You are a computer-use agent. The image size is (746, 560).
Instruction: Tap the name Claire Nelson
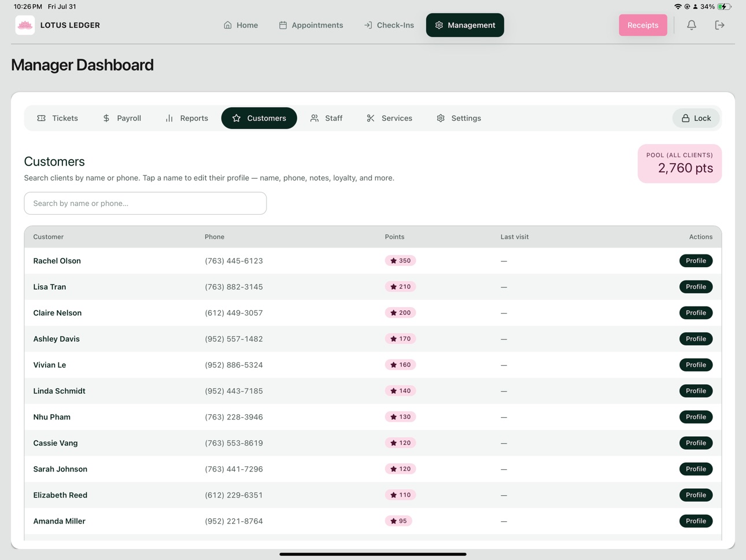pos(57,313)
